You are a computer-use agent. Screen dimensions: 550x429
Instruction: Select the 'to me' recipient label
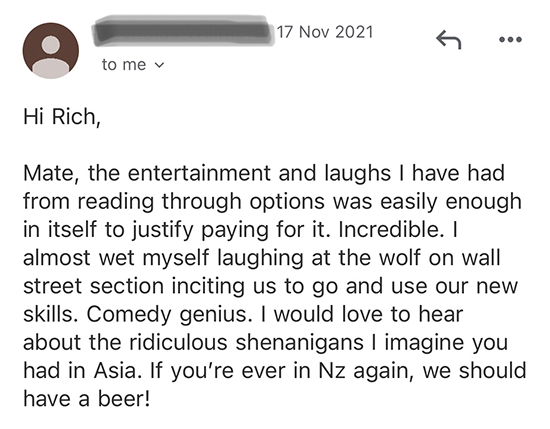coord(124,65)
